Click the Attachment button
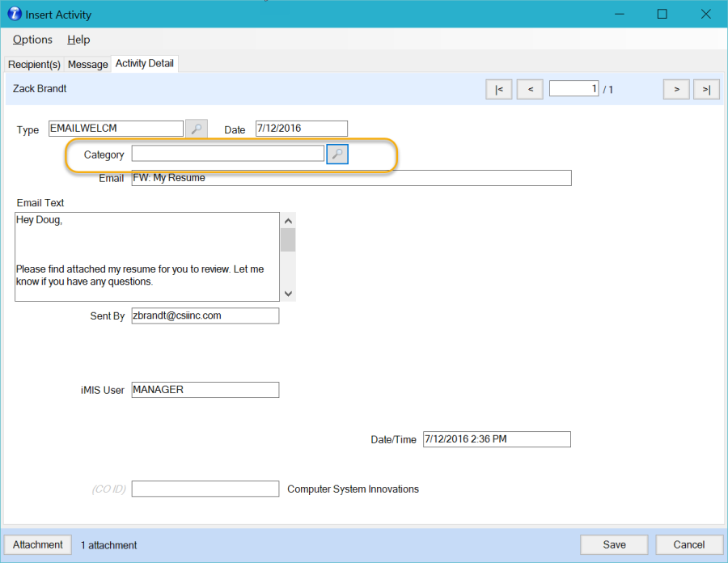728x563 pixels. [x=38, y=545]
